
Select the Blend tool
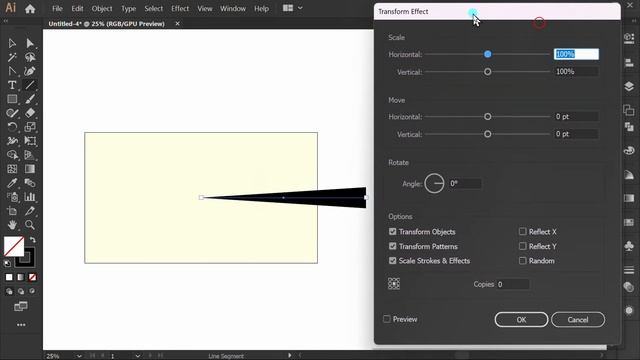pyautogui.click(x=30, y=183)
